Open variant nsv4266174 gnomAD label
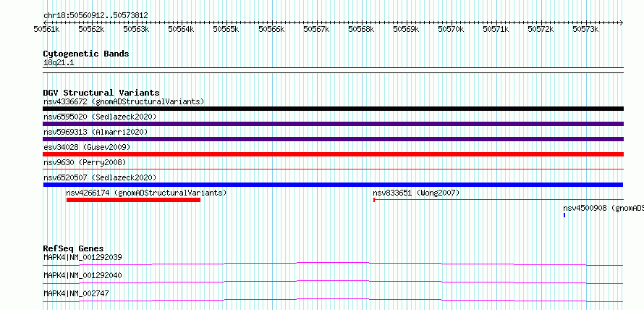 click(x=146, y=193)
